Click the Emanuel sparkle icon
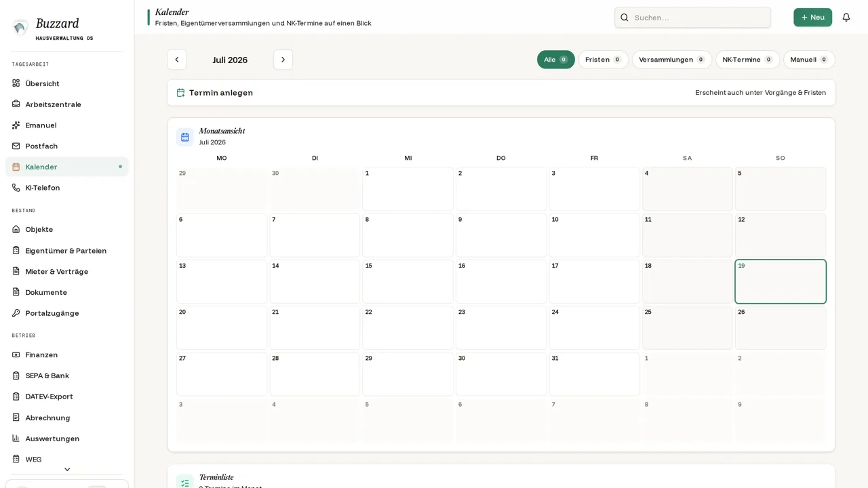868x488 pixels. click(16, 125)
